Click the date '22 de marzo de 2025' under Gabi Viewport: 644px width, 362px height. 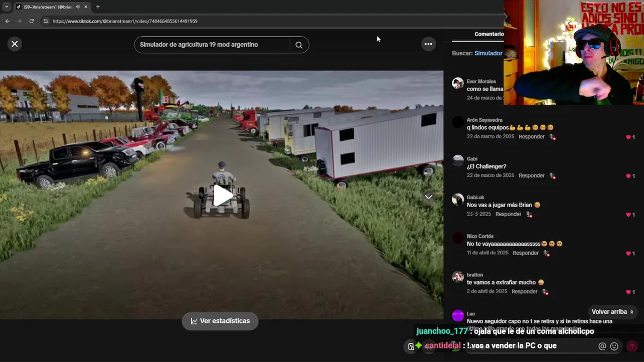coord(491,175)
